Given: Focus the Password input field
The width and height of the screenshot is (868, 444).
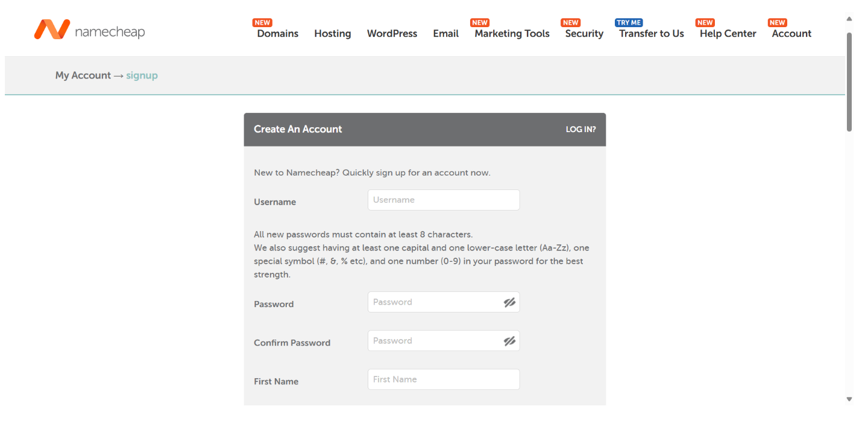Looking at the screenshot, I should pyautogui.click(x=444, y=302).
